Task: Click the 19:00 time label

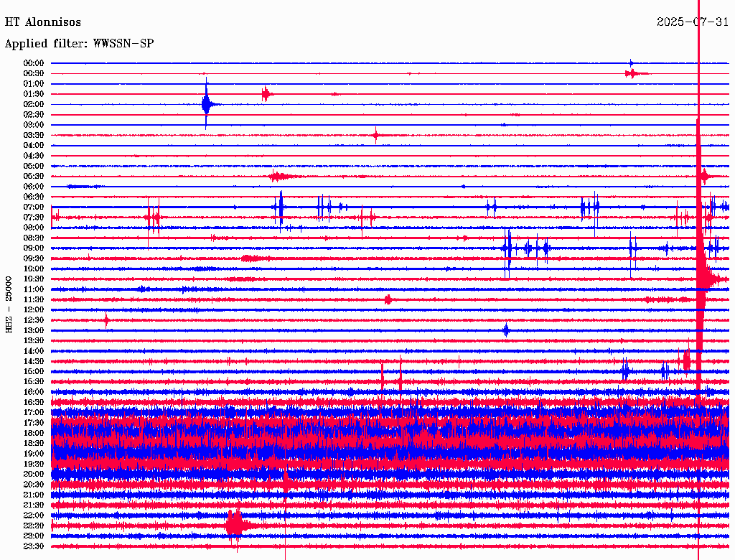Action: point(34,454)
